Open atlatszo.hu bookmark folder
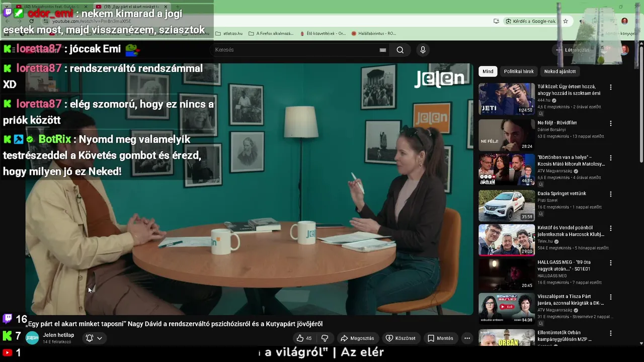Screen dimensions: 644x362 coord(229,33)
